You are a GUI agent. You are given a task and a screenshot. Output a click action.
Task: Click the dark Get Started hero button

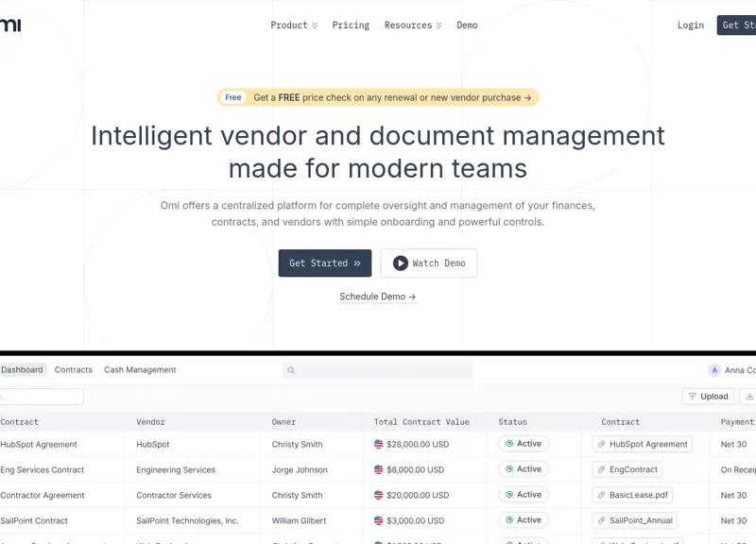click(x=325, y=263)
